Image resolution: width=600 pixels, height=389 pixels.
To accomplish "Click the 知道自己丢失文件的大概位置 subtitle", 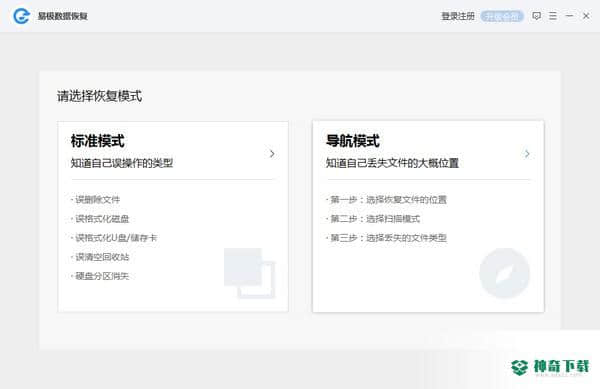I will pos(392,163).
